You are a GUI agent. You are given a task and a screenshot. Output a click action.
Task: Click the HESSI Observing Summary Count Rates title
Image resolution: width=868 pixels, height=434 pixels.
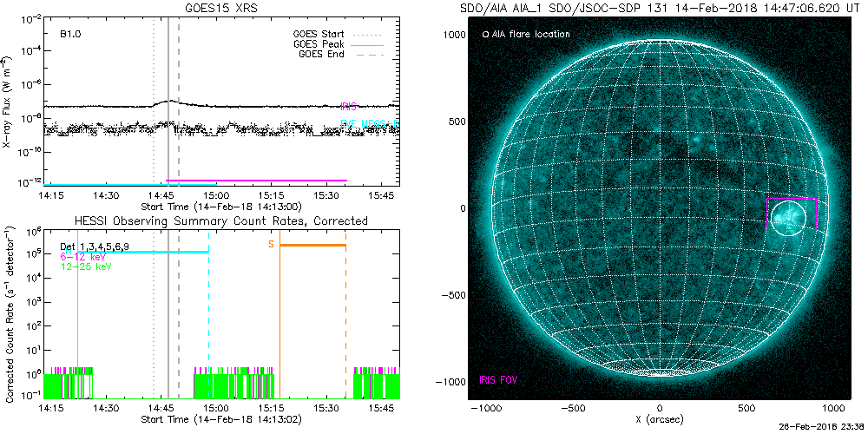tap(221, 221)
